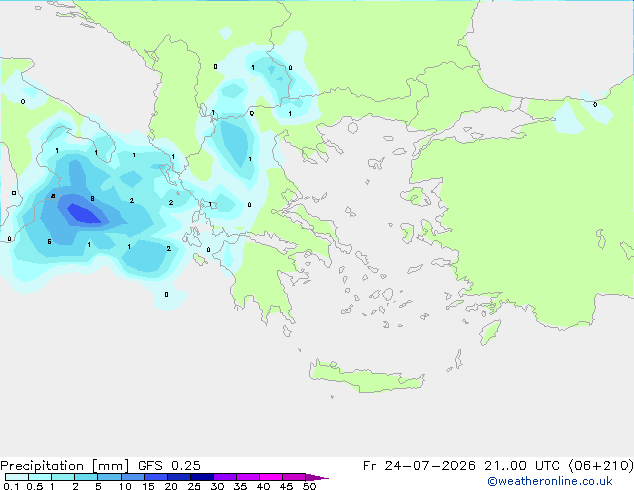Viewport: 634px width, 490px height.
Task: Click the legend label '35'
Action: tap(240, 486)
